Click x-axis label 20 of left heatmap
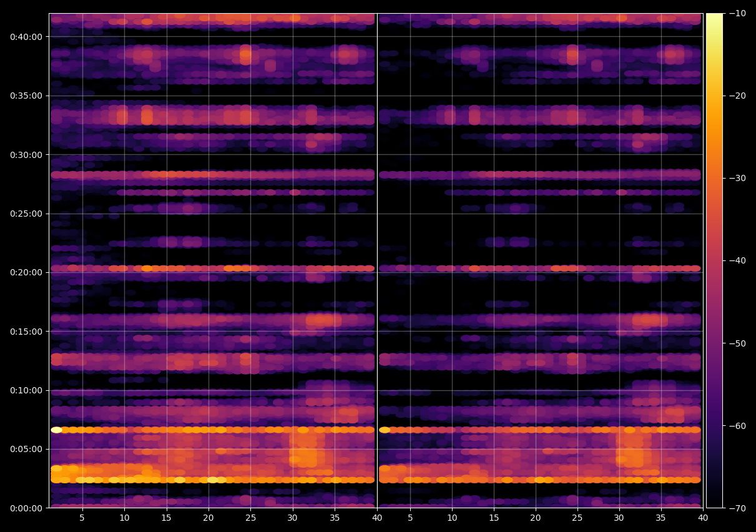 (209, 518)
